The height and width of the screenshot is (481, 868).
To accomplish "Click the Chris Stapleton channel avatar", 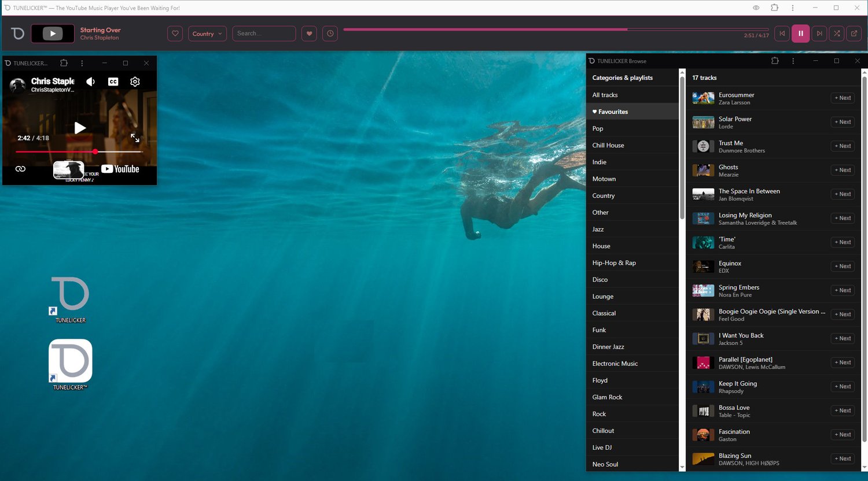I will [x=18, y=85].
